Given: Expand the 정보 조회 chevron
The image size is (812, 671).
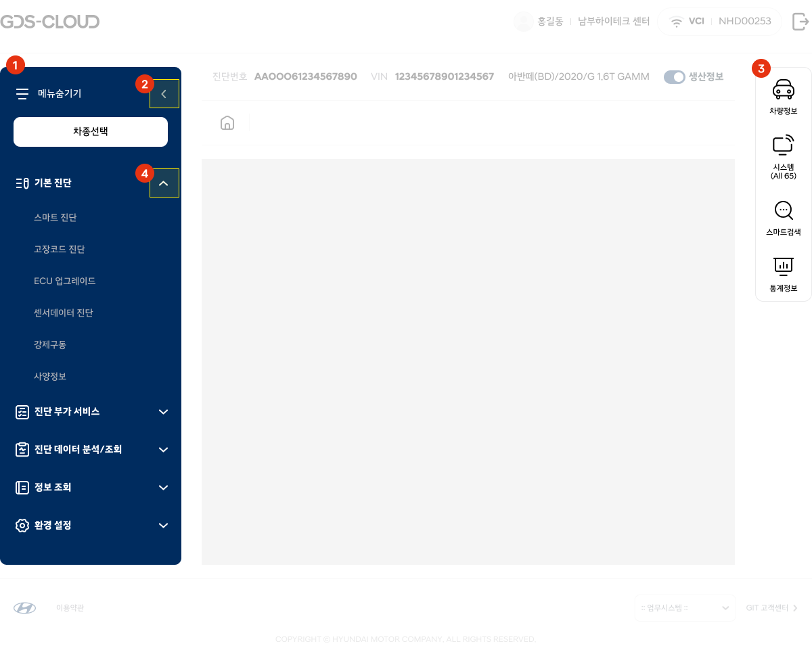Looking at the screenshot, I should [163, 488].
